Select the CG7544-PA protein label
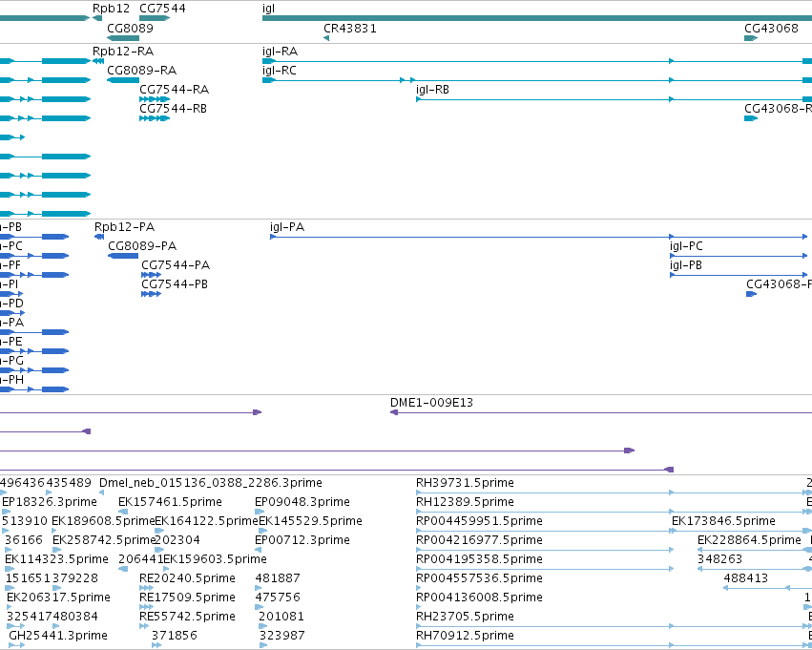 tap(176, 265)
